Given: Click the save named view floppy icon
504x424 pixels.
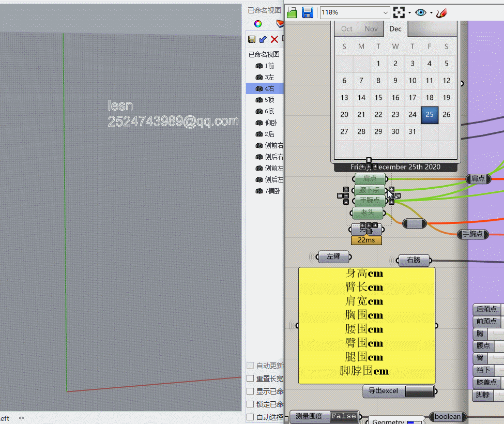Looking at the screenshot, I should [252, 39].
